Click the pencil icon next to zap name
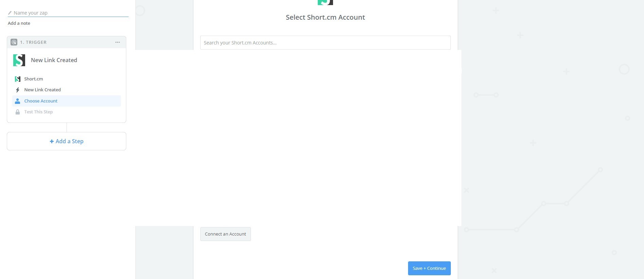Viewport: 644px width, 279px height. (x=10, y=13)
